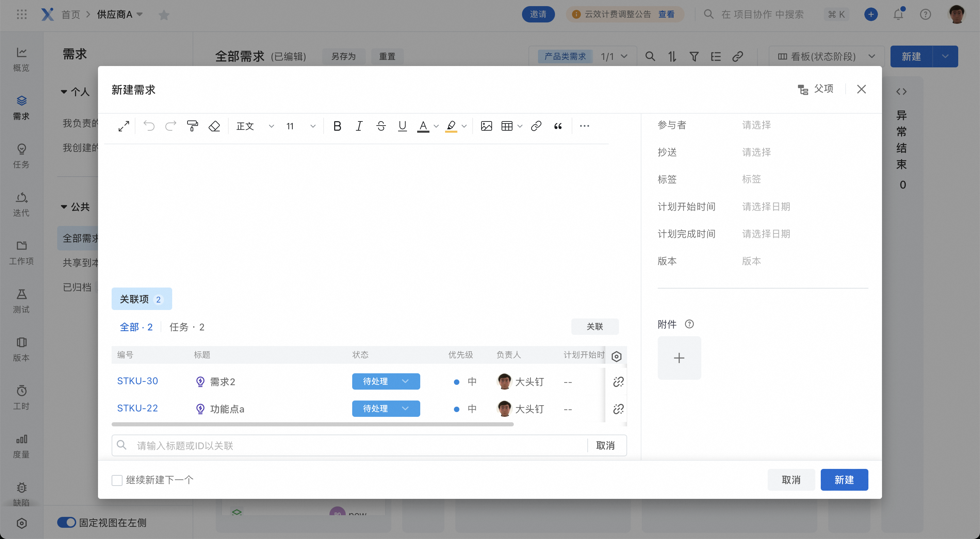The height and width of the screenshot is (539, 980).
Task: Select the 任务 · 2 filter tab
Action: [x=187, y=327]
